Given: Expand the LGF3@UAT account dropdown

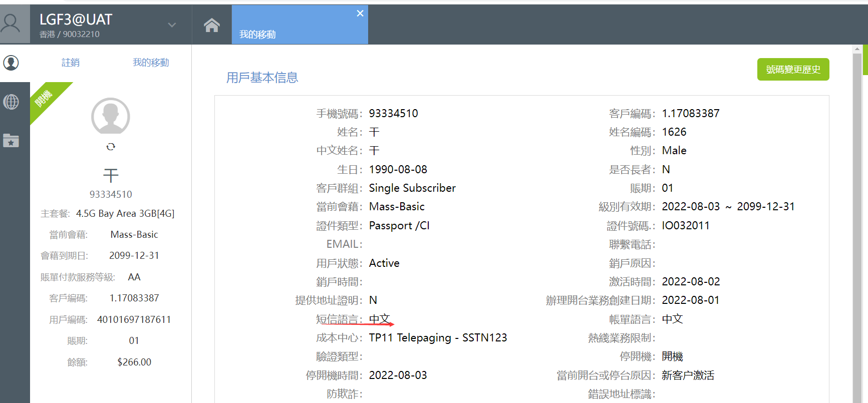Looking at the screenshot, I should (x=172, y=25).
